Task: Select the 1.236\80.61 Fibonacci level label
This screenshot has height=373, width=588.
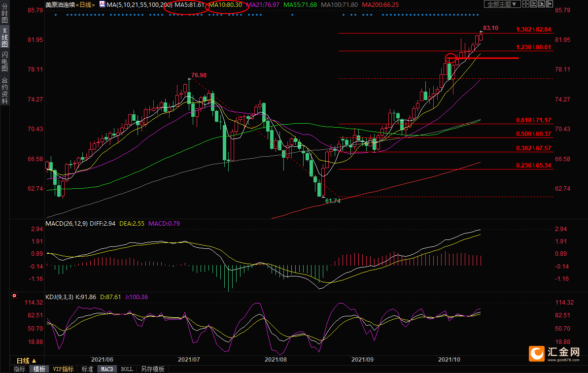Action: click(x=534, y=47)
